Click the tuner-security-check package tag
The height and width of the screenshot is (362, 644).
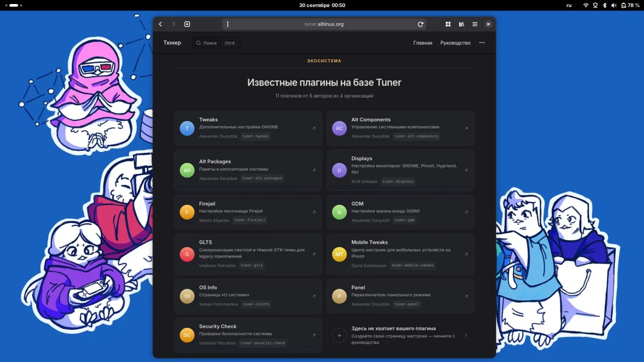click(x=263, y=343)
